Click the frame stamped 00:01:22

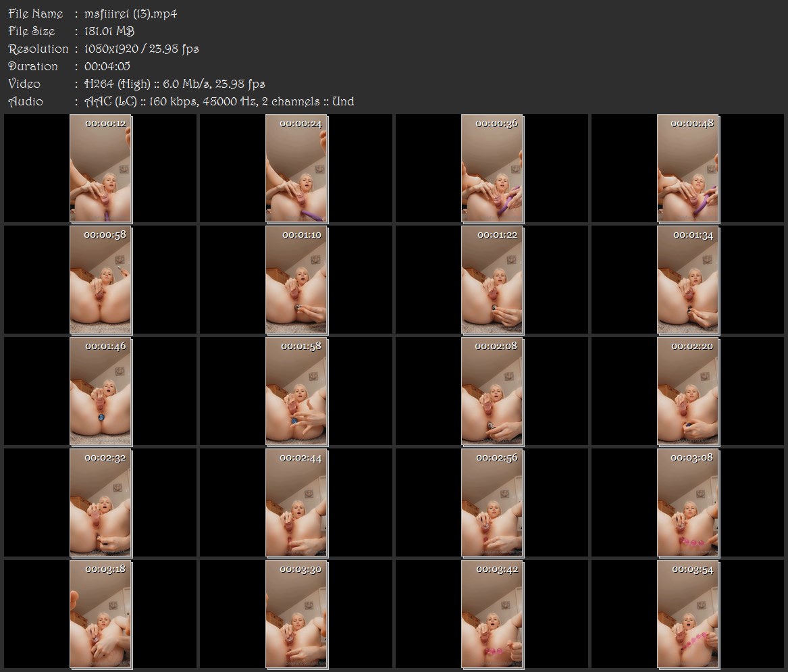coord(492,280)
